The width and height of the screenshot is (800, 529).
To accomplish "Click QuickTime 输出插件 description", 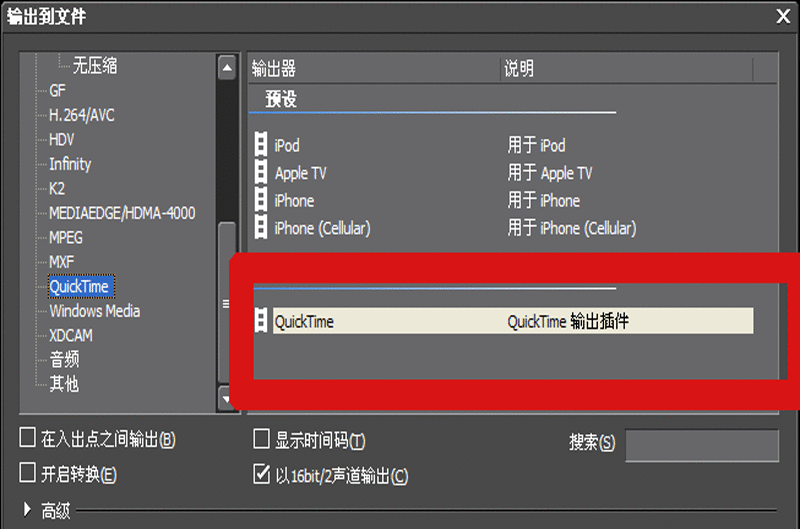I will 568,321.
